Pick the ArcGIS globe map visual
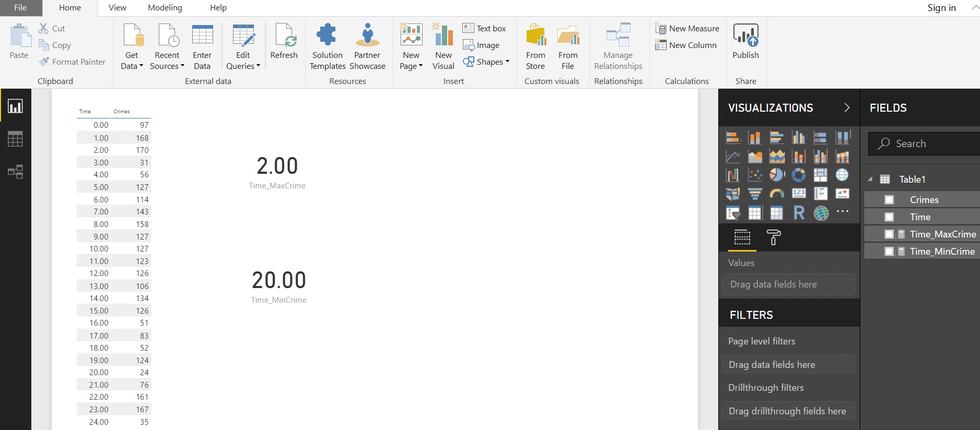Viewport: 980px width, 430px height. pos(821,213)
